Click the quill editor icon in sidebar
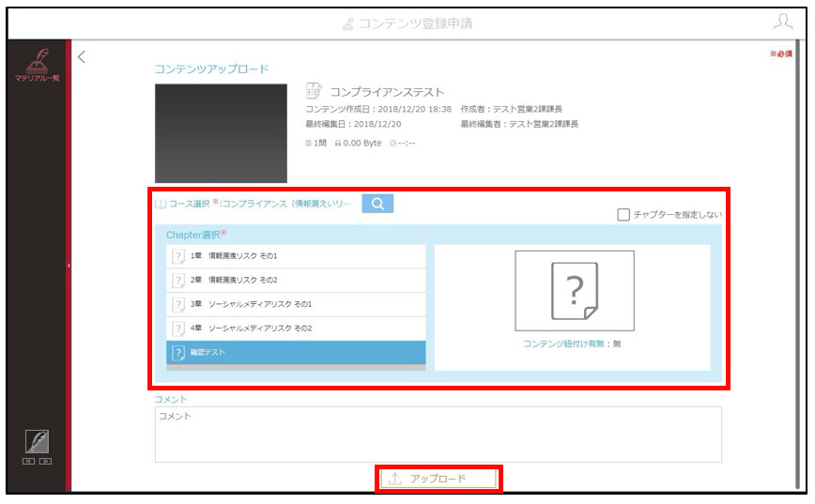The height and width of the screenshot is (504, 815). pos(37,442)
